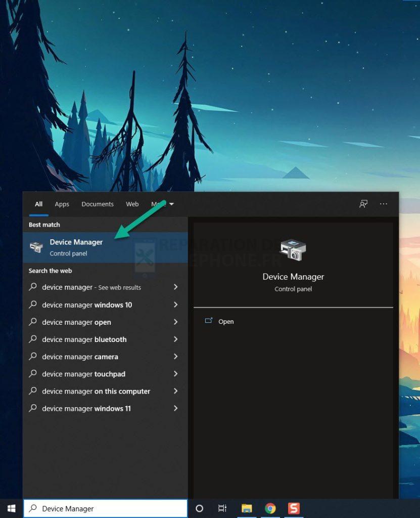
Task: Click the Send feedback icon
Action: tap(363, 204)
